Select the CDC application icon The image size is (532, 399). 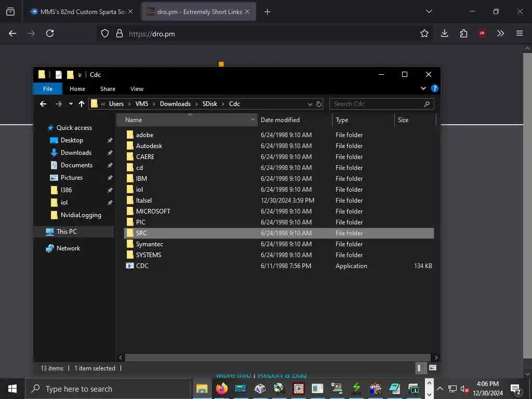pos(129,265)
